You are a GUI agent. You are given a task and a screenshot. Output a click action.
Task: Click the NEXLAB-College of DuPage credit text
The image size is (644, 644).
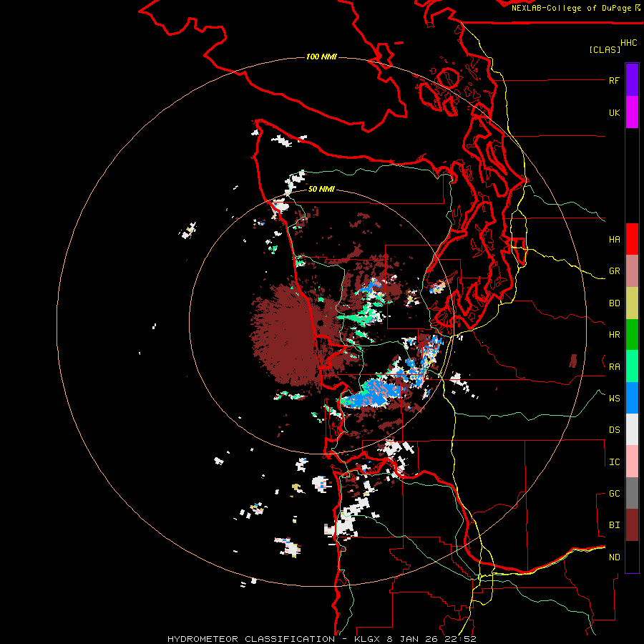(x=571, y=8)
